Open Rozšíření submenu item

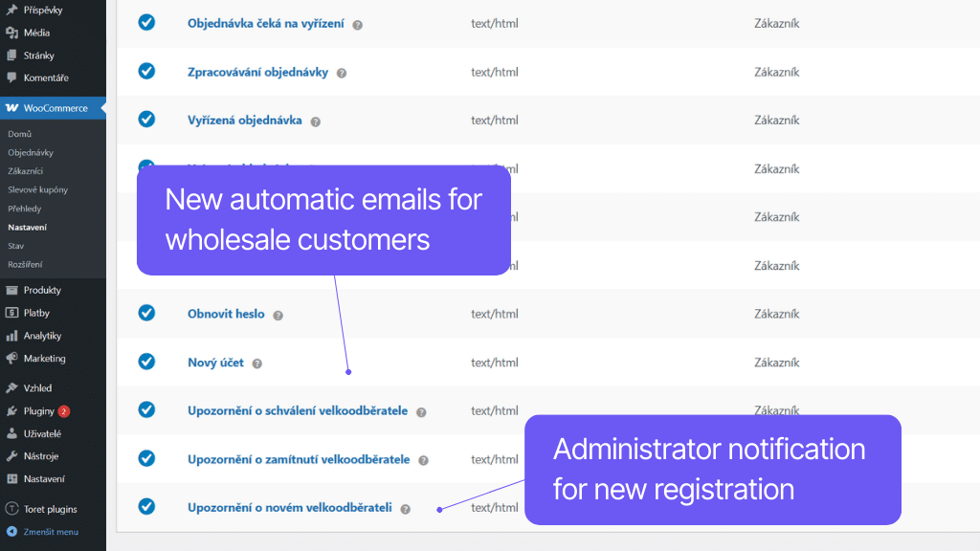(26, 264)
